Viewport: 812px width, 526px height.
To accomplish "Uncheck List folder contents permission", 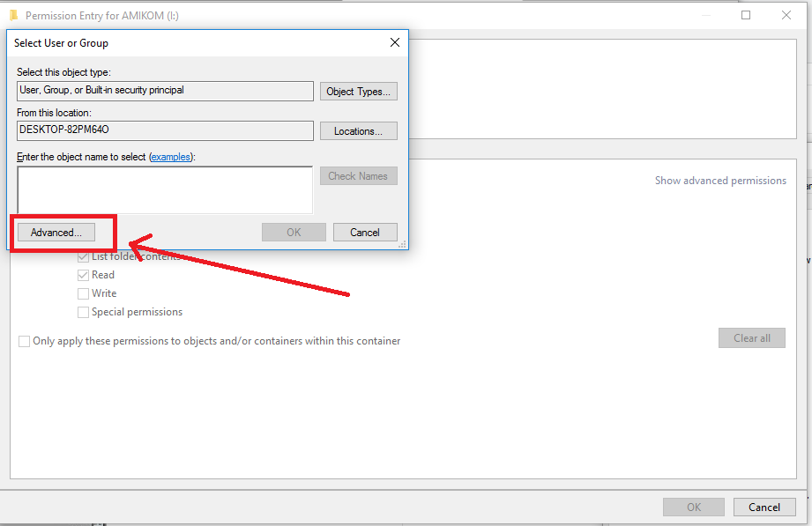I will coord(82,256).
